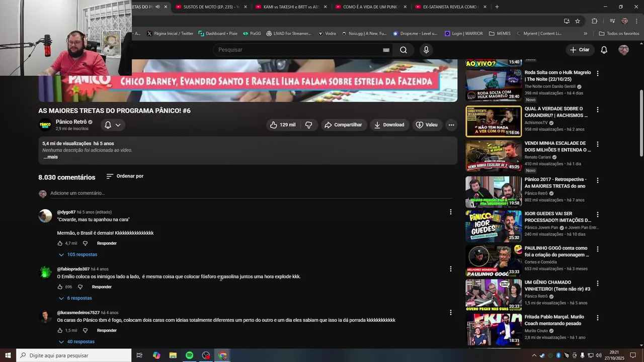Click the Windows taskbar search box
This screenshot has width=644, height=362.
(73, 355)
